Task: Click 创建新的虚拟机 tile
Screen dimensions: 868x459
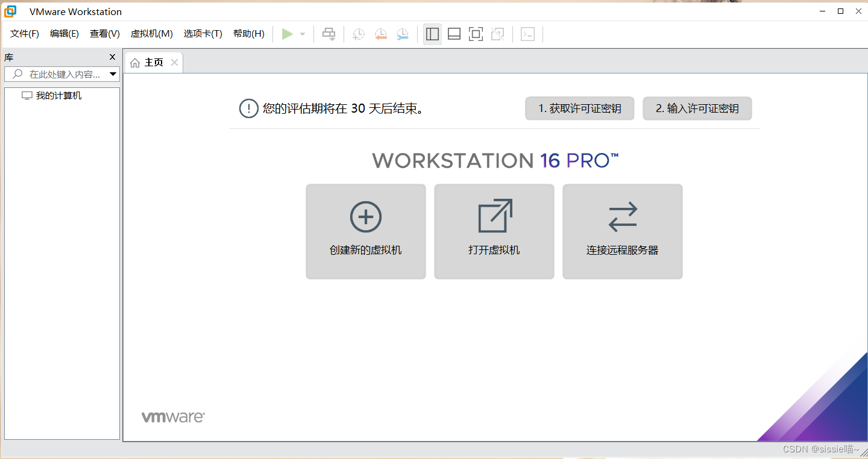Action: point(366,232)
